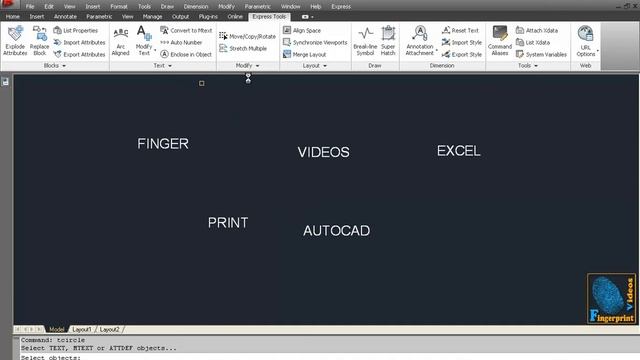Viewport: 640px width, 360px height.
Task: Open the Parametric menu in menu bar
Action: click(257, 7)
